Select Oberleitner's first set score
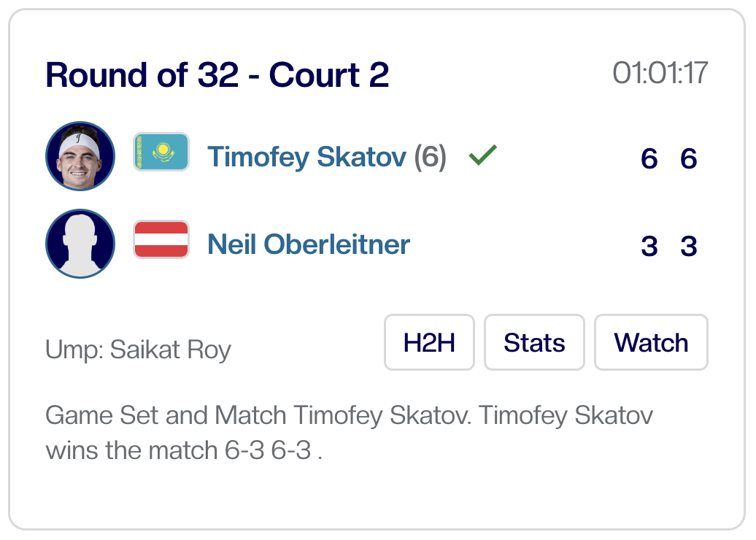Screen dimensions: 756x540 click(649, 246)
